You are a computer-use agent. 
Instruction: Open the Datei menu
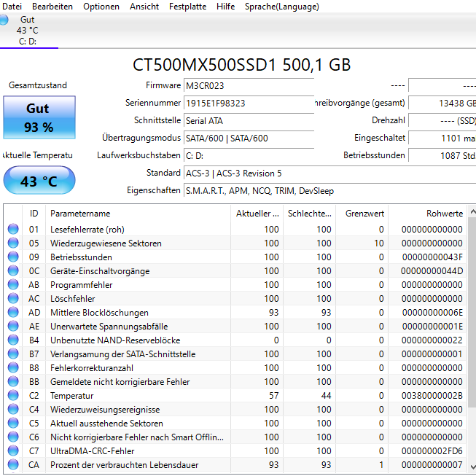[x=12, y=7]
